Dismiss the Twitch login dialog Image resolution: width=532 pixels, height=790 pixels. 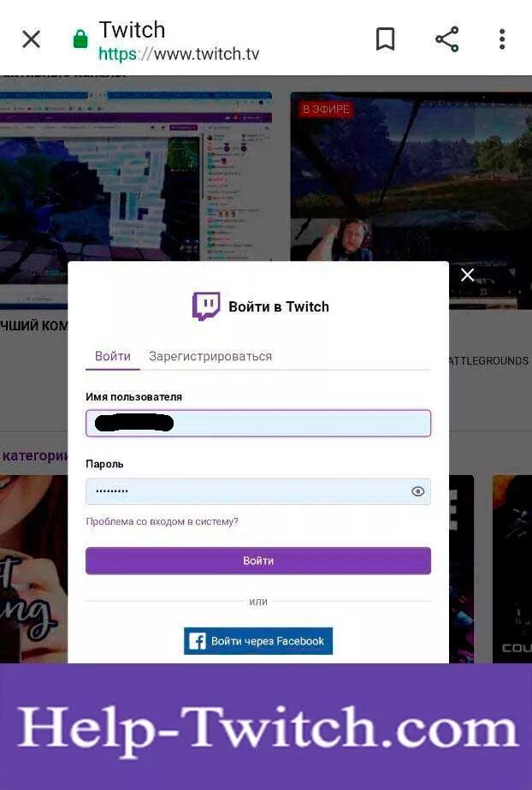point(468,275)
